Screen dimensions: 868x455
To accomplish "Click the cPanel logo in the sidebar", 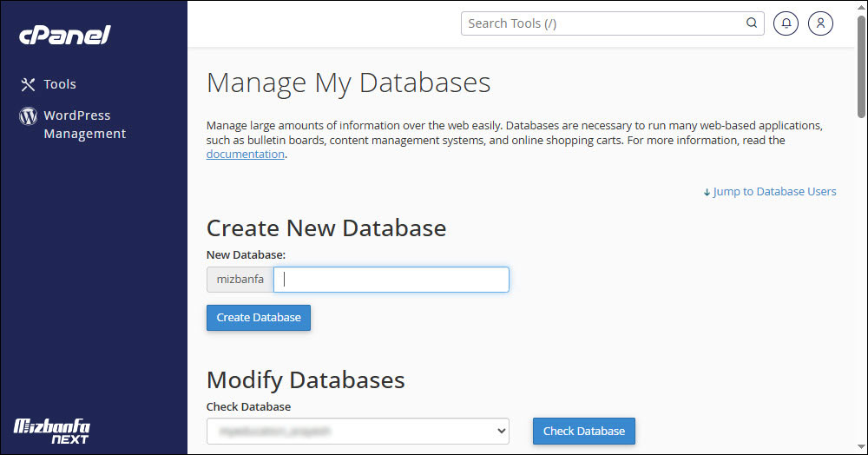I will tap(65, 35).
